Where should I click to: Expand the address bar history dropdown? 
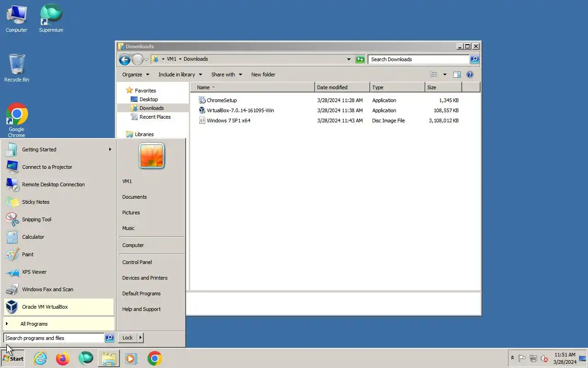[349, 59]
